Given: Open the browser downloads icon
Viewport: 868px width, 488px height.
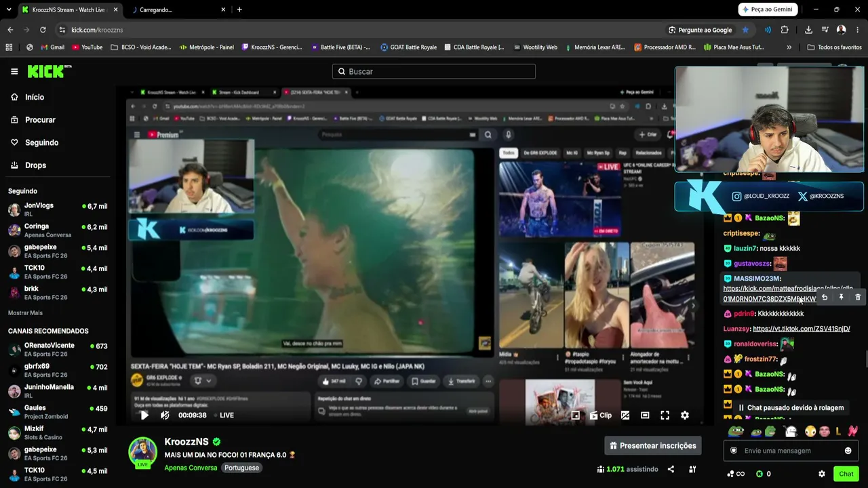Looking at the screenshot, I should [x=808, y=30].
